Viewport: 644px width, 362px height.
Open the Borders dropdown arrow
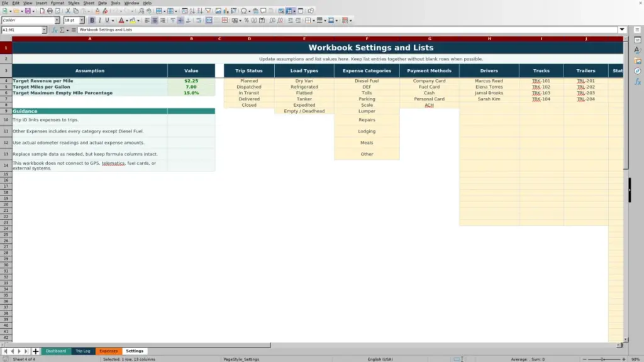(314, 20)
